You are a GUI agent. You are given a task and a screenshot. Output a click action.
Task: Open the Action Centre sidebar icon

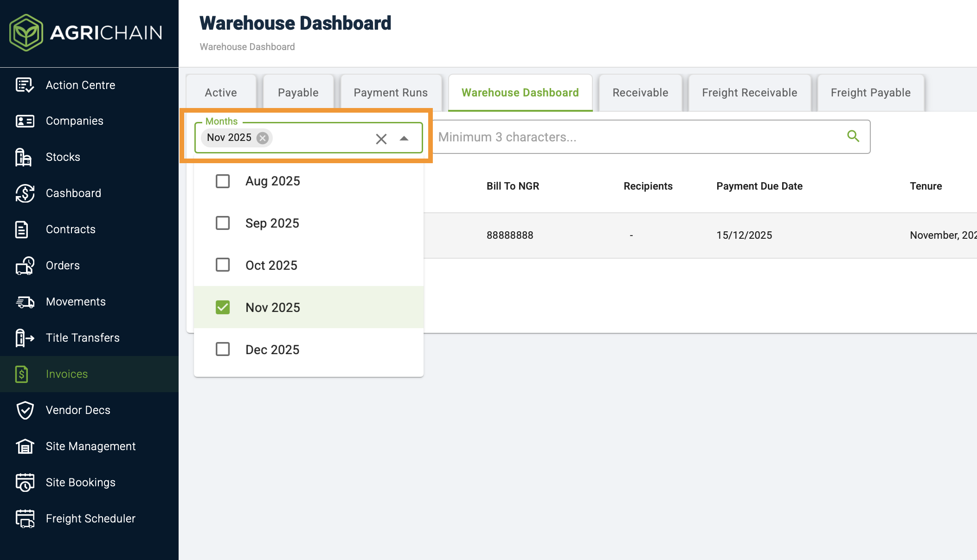click(25, 85)
